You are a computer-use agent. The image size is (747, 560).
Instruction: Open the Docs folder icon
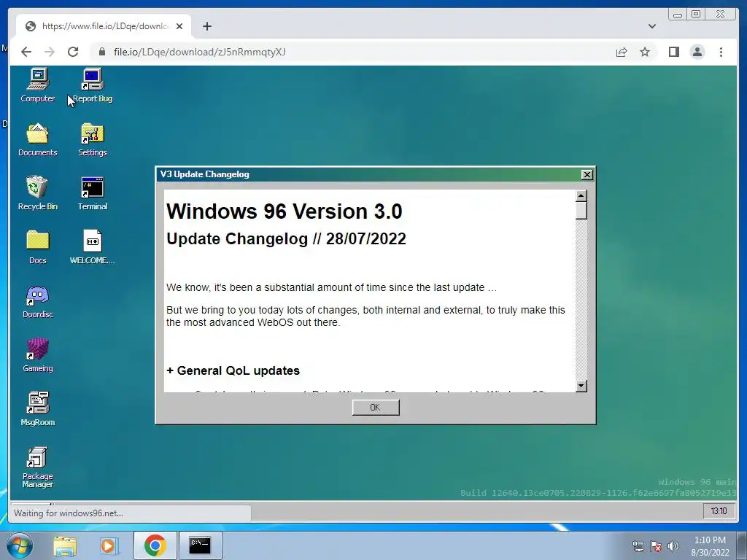[38, 247]
